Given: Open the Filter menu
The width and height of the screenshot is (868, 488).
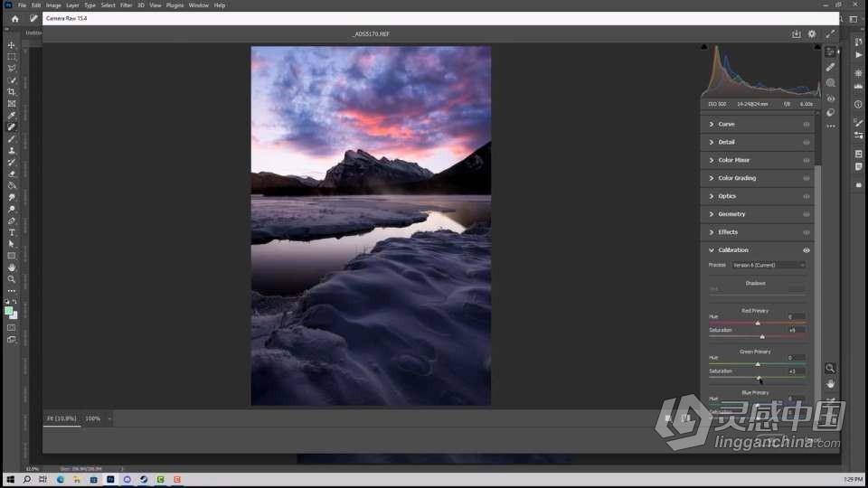Looking at the screenshot, I should 126,5.
